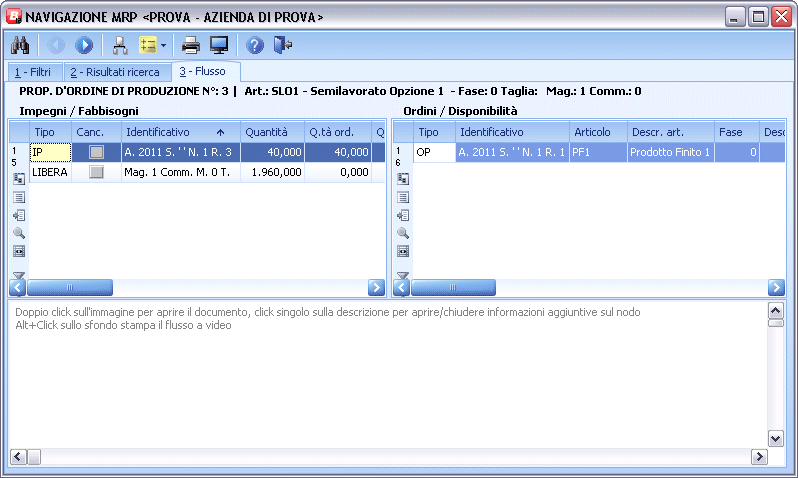The image size is (798, 478).
Task: Click the Ordini grid horizontal scrollbar thumb
Action: [x=453, y=288]
